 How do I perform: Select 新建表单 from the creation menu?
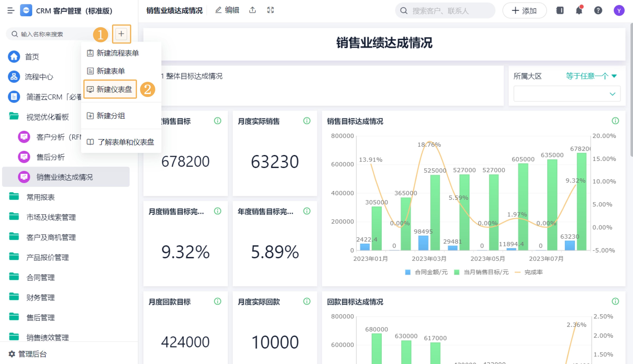click(x=111, y=71)
